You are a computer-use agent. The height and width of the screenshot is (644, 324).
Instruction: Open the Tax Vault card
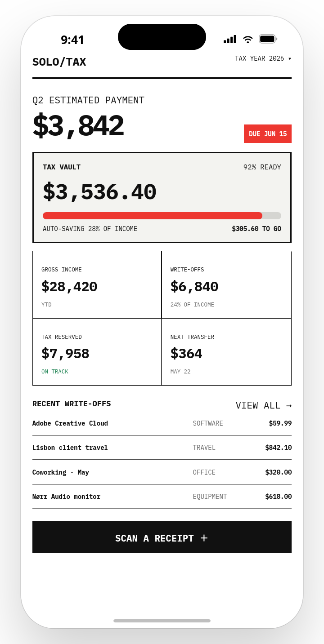coord(162,197)
